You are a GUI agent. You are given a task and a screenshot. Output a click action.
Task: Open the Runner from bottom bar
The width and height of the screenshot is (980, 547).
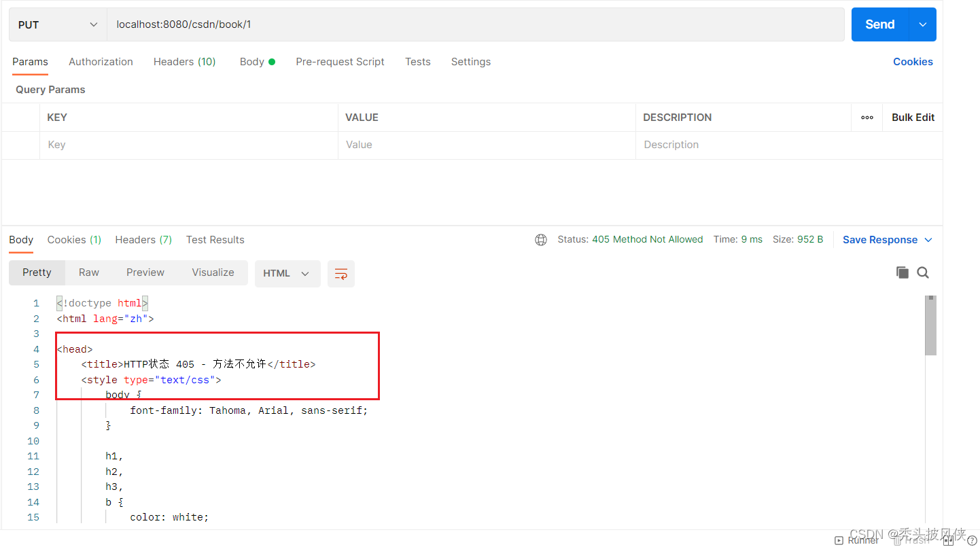857,540
